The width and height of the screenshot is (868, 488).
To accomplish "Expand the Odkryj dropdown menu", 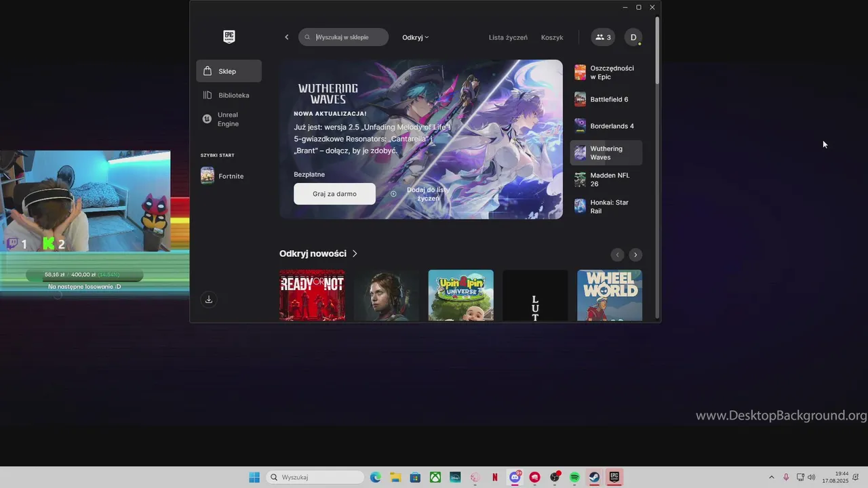I will pyautogui.click(x=415, y=37).
